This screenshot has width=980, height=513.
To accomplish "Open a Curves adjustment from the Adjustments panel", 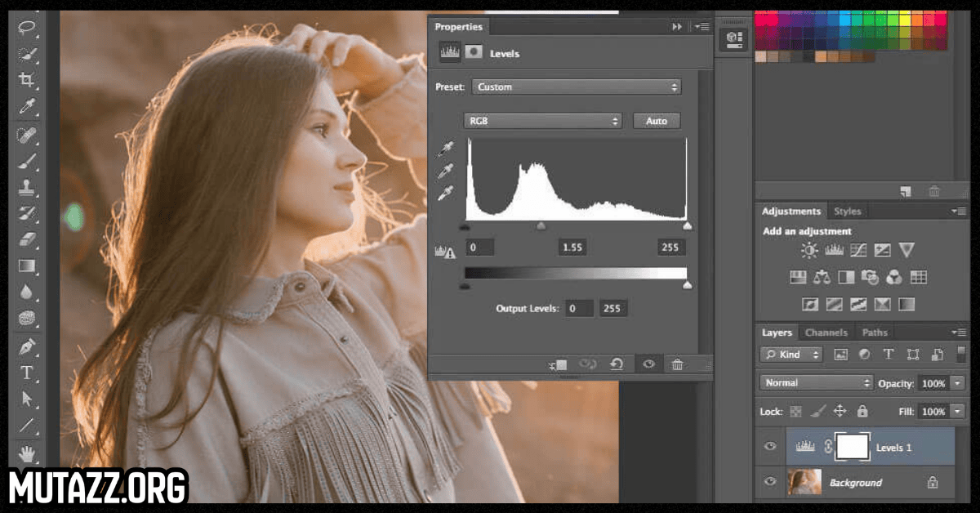I will (x=857, y=251).
